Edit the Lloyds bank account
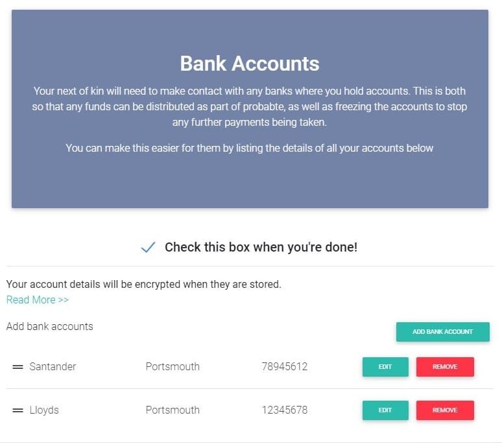Image resolution: width=502 pixels, height=448 pixels. [x=385, y=410]
